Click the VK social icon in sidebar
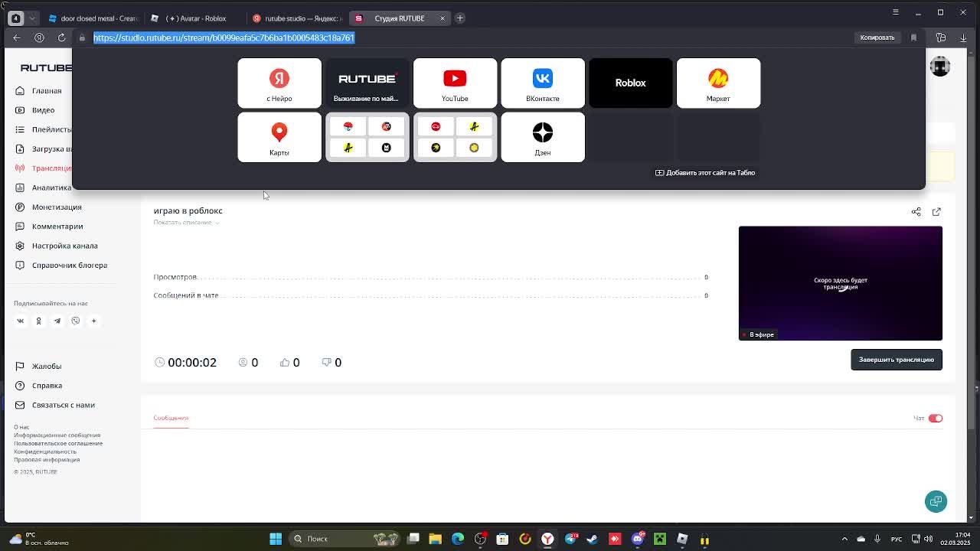980x551 pixels. coord(21,321)
